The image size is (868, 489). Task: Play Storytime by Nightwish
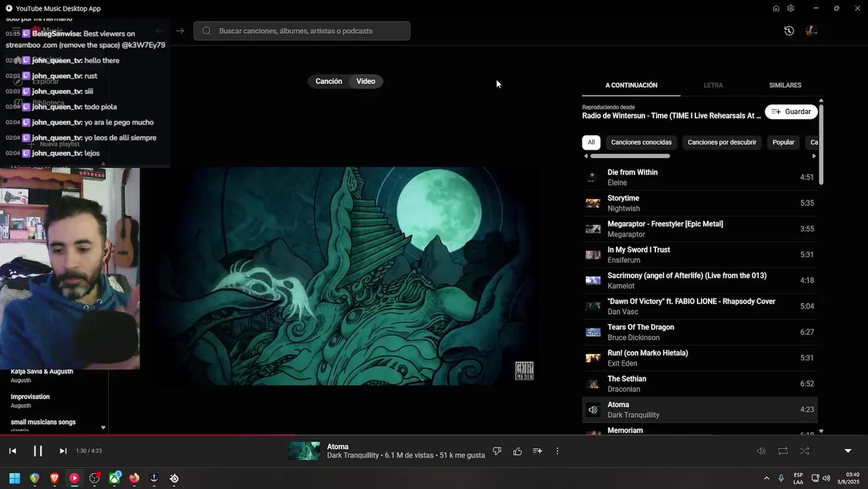click(700, 203)
